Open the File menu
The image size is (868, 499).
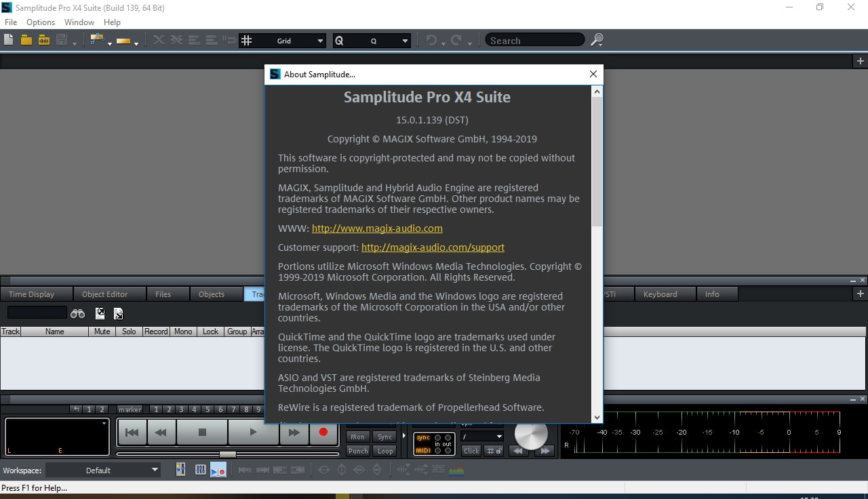point(11,22)
